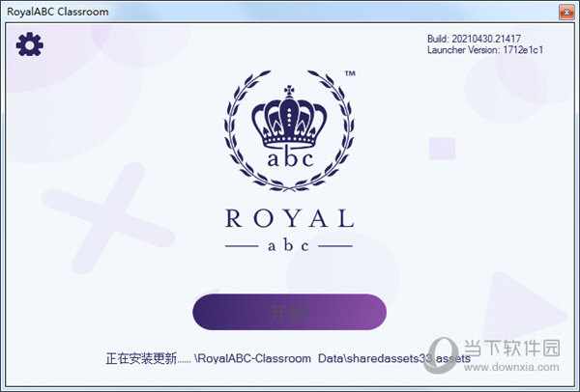
Task: Click the ROYAL abc wordmark
Action: [289, 230]
